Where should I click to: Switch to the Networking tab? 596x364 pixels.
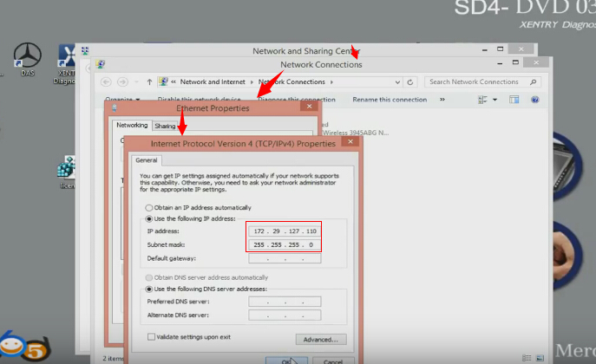coord(132,126)
